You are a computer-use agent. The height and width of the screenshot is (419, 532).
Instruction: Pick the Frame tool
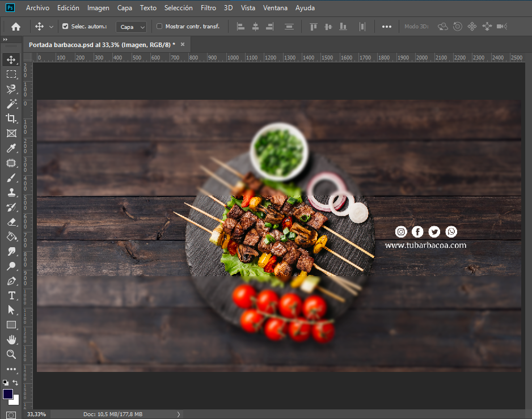[x=11, y=133]
